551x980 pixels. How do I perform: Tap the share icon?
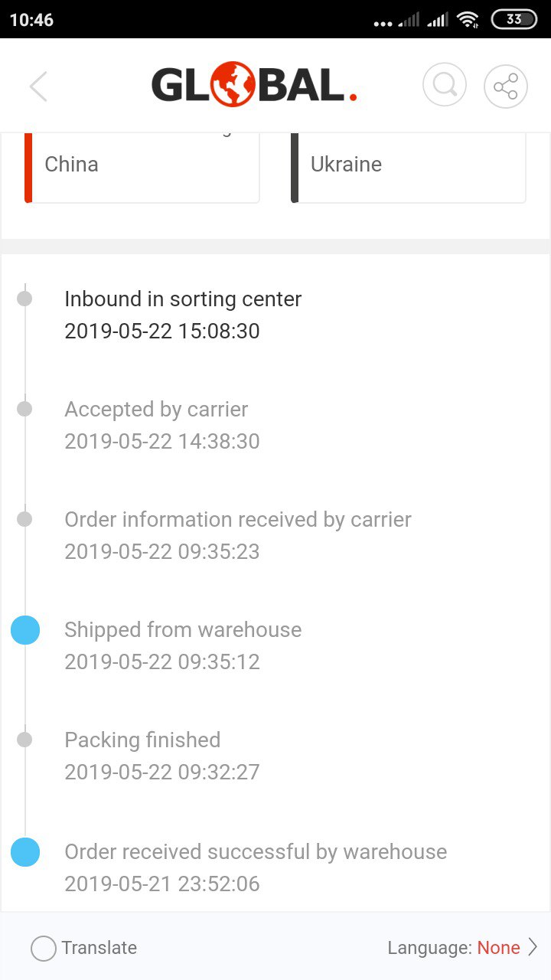pos(506,86)
